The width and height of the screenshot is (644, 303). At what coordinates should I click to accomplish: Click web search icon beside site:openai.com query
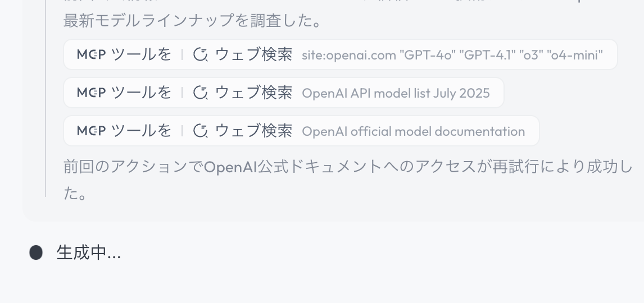pos(201,54)
